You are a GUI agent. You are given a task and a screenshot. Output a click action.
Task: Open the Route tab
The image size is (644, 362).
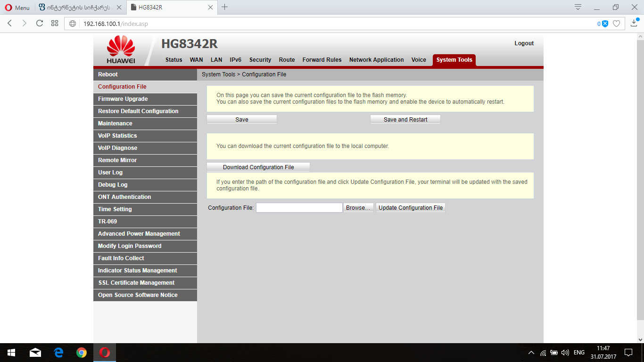click(287, 60)
